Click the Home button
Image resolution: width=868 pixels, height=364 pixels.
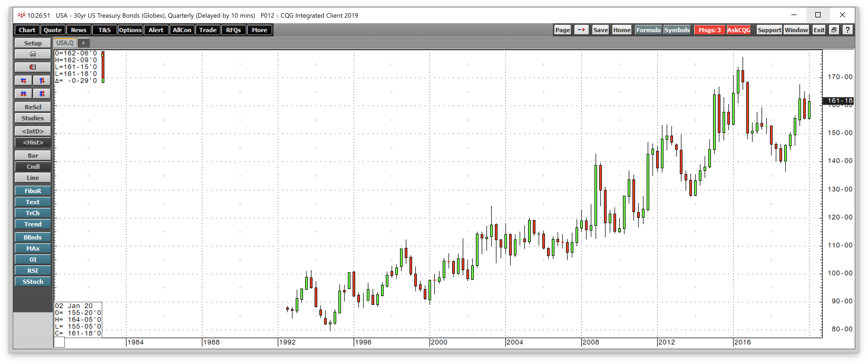click(x=622, y=30)
